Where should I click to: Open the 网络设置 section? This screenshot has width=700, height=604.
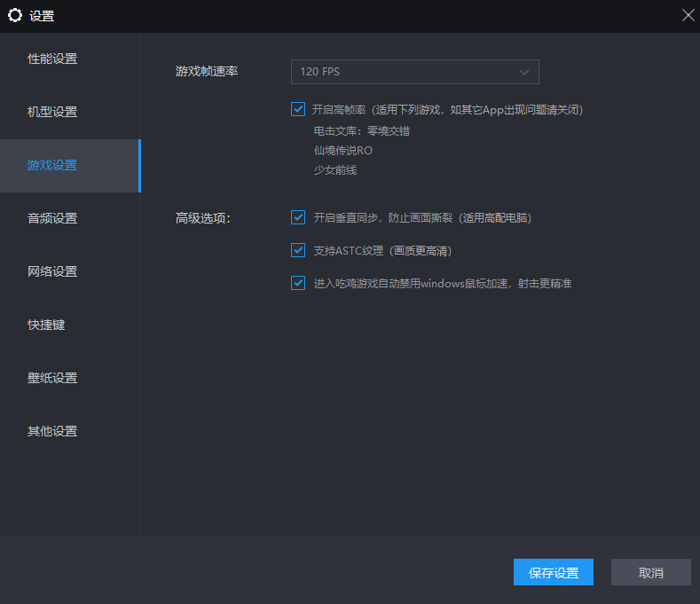[52, 272]
